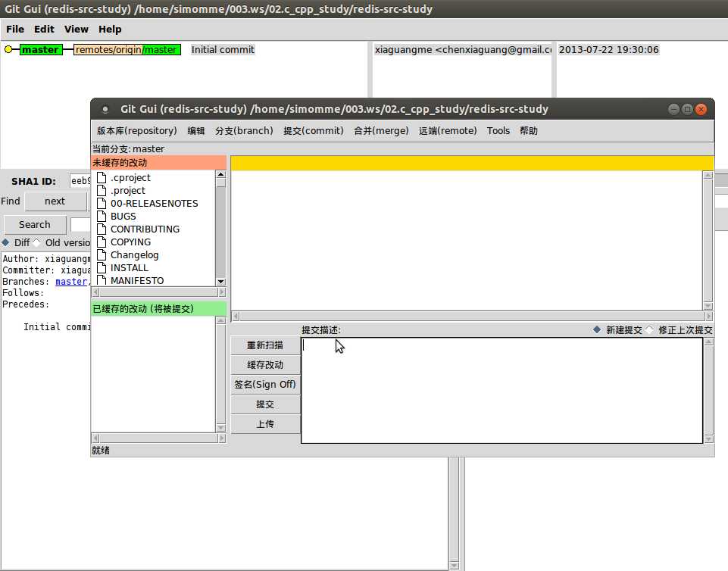Select MANIFESTO file name

137,280
